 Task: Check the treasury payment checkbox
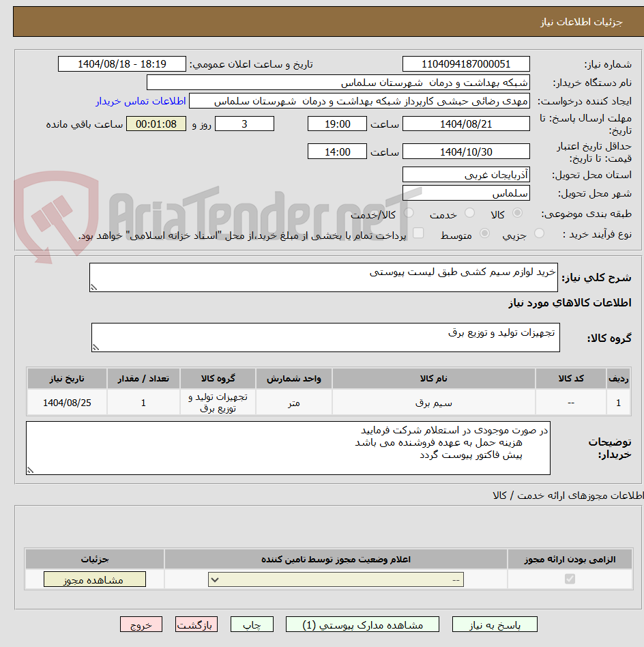click(x=418, y=233)
